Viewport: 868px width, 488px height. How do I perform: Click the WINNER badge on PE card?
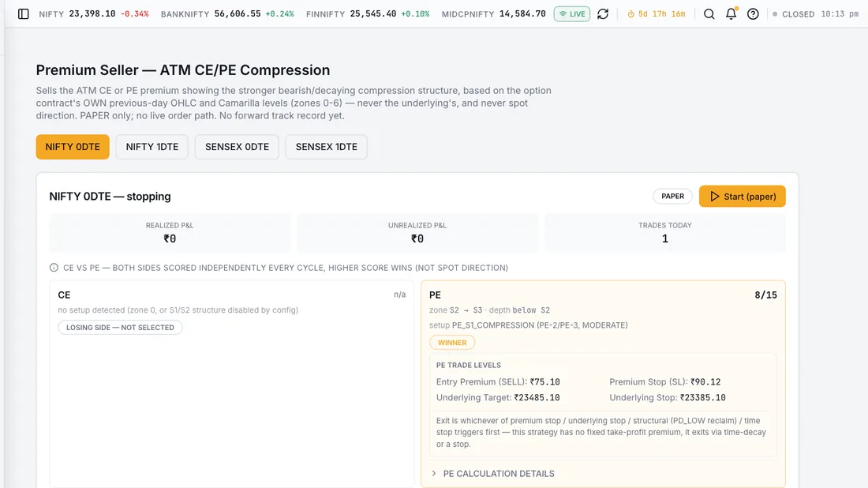452,343
